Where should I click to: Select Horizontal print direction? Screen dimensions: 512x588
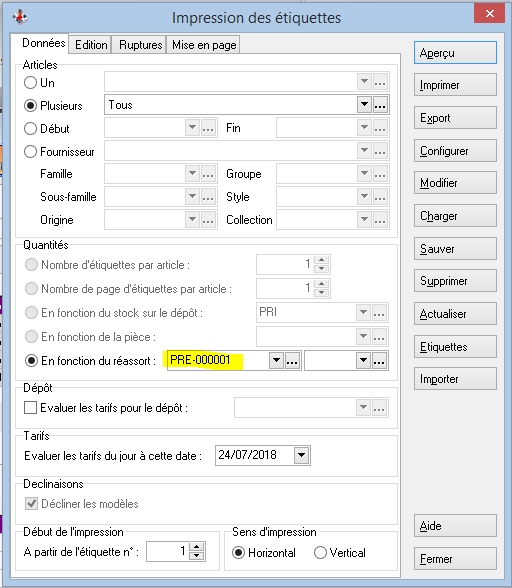[x=239, y=553]
